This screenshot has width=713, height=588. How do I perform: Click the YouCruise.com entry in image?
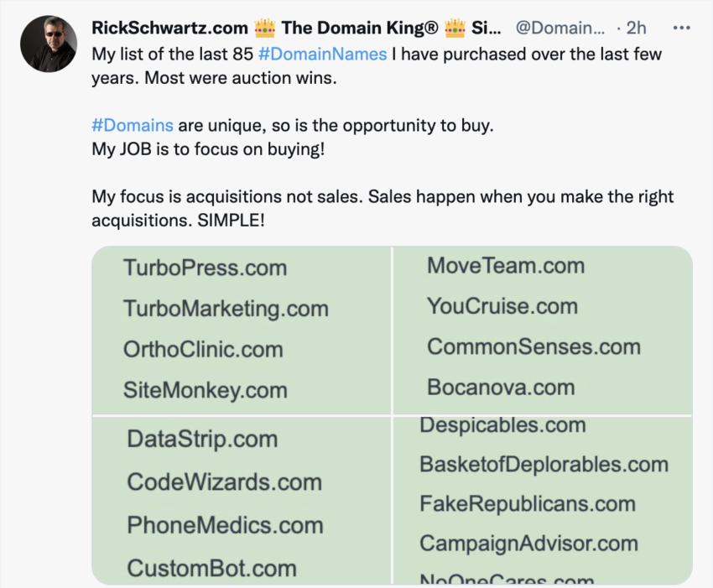point(502,306)
